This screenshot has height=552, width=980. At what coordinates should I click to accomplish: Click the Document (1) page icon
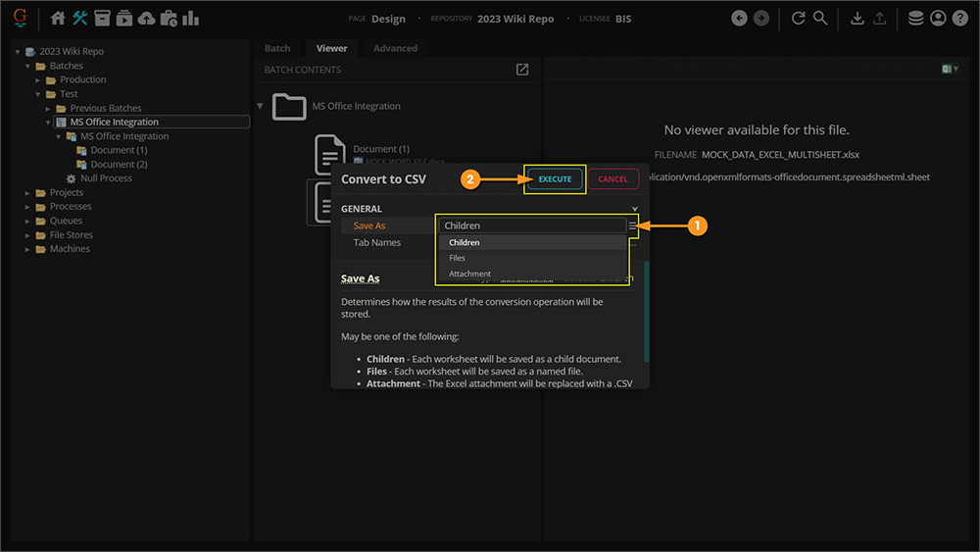coord(330,154)
